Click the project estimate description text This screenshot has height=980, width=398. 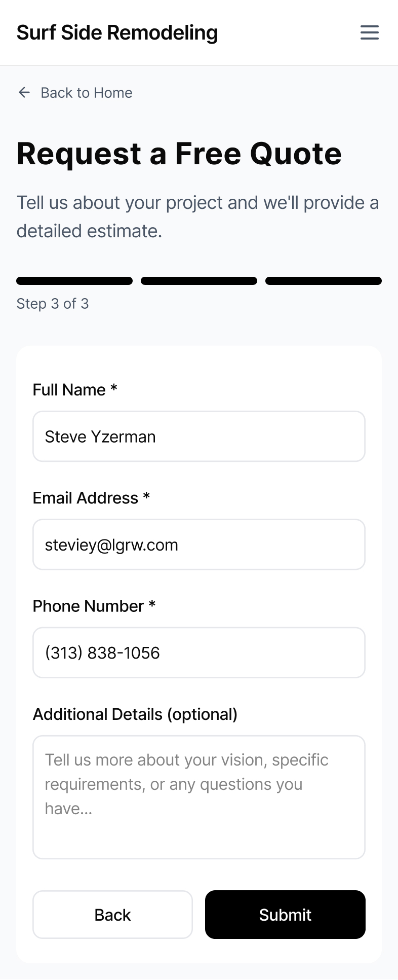tap(198, 216)
